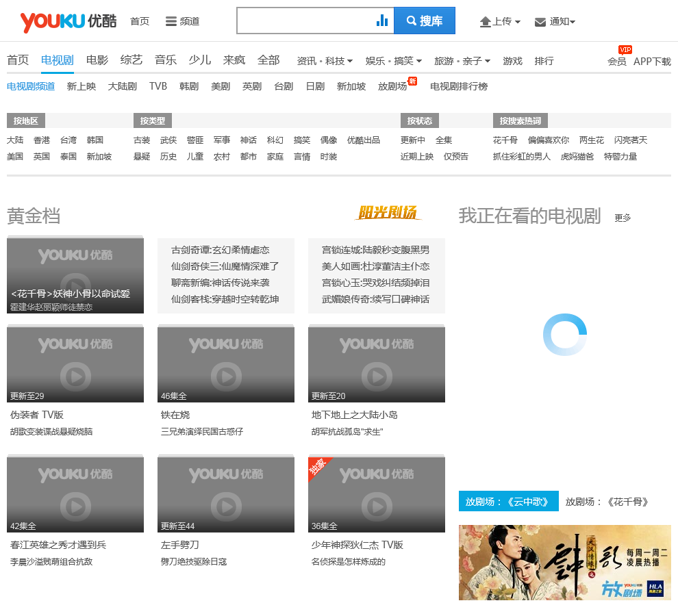Image resolution: width=678 pixels, height=616 pixels.
Task: Filter by genre 悬疑
Action: click(142, 157)
